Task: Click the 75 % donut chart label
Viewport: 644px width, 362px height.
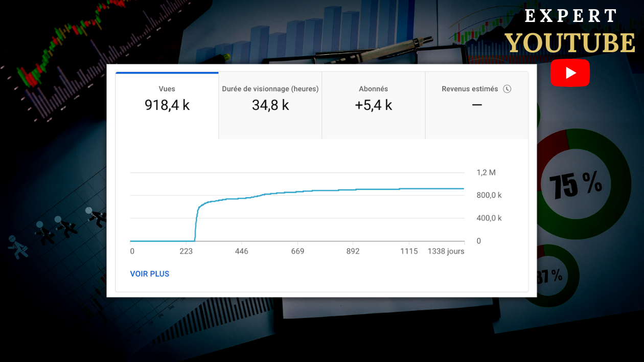Action: pos(576,185)
